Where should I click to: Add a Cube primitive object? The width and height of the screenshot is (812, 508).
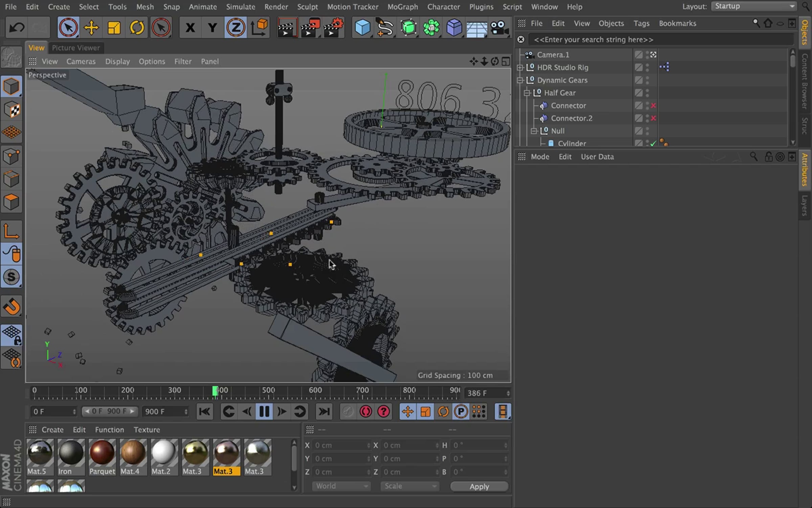click(362, 27)
